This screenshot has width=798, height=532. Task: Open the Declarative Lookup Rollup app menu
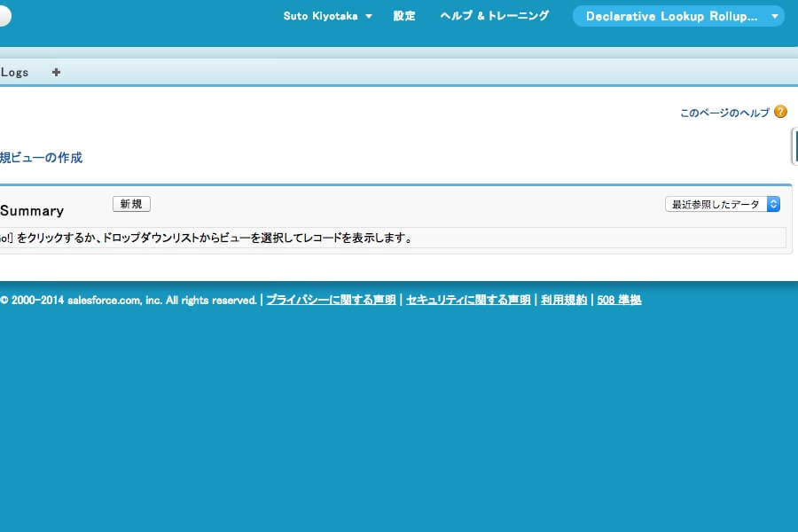point(671,16)
